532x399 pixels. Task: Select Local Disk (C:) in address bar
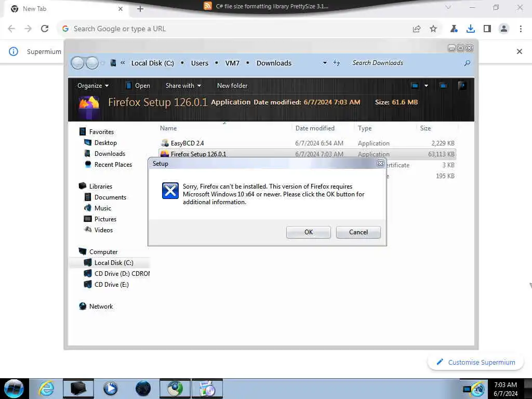(152, 63)
